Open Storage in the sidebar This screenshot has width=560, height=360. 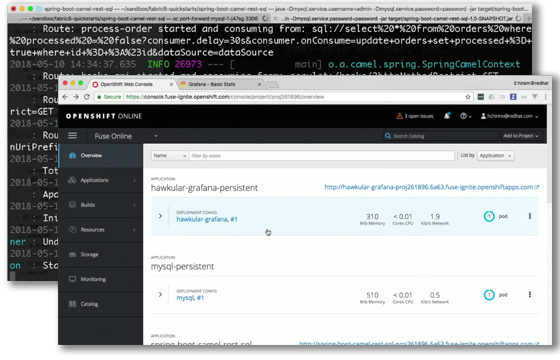[101, 254]
